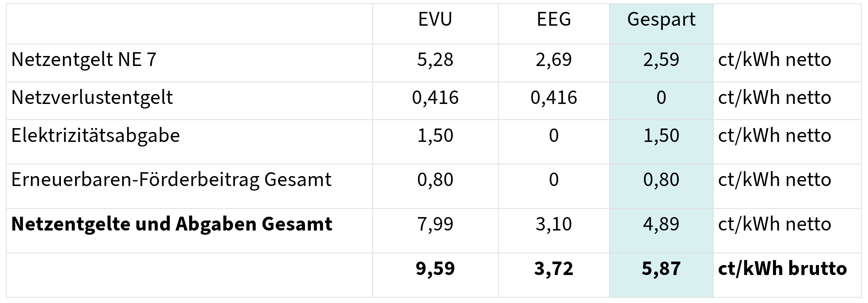Click the EEG value for Elektrizitätsabgabe

pos(554,136)
